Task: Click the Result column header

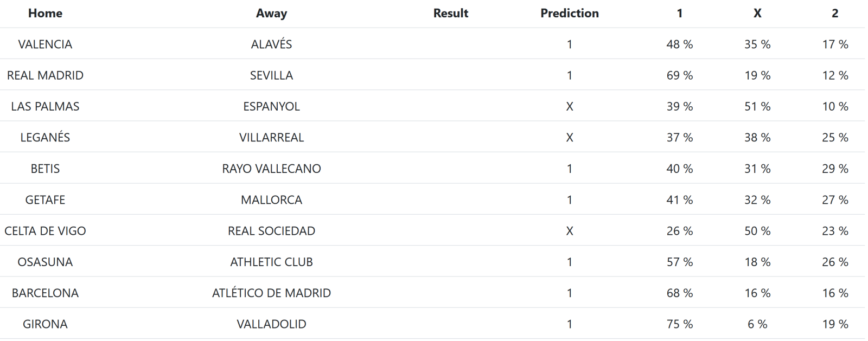Action: point(450,14)
